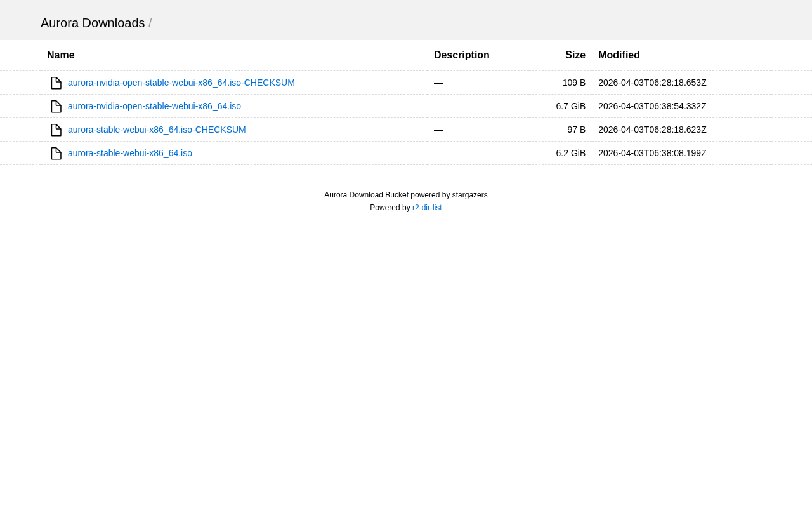This screenshot has height=508, width=812.
Task: Click the Modified column header
Action: tap(619, 55)
